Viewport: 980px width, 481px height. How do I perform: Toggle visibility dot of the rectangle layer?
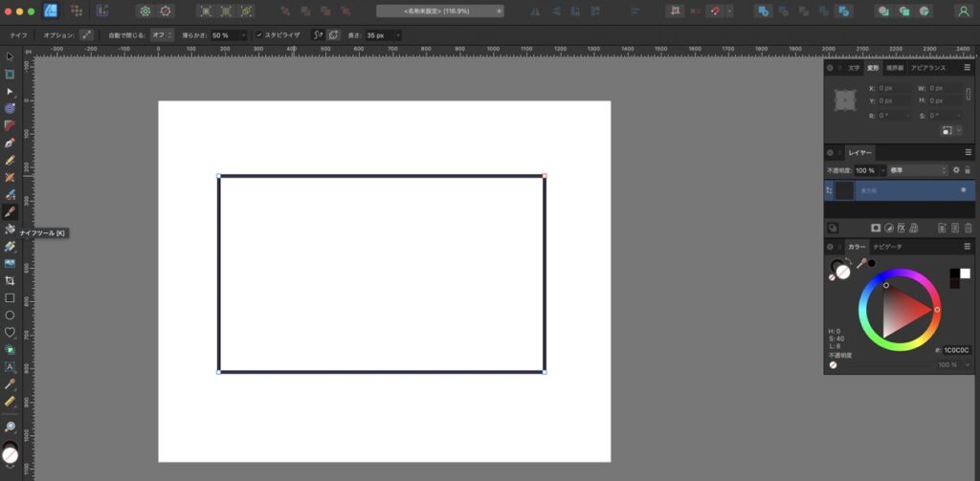click(x=963, y=190)
